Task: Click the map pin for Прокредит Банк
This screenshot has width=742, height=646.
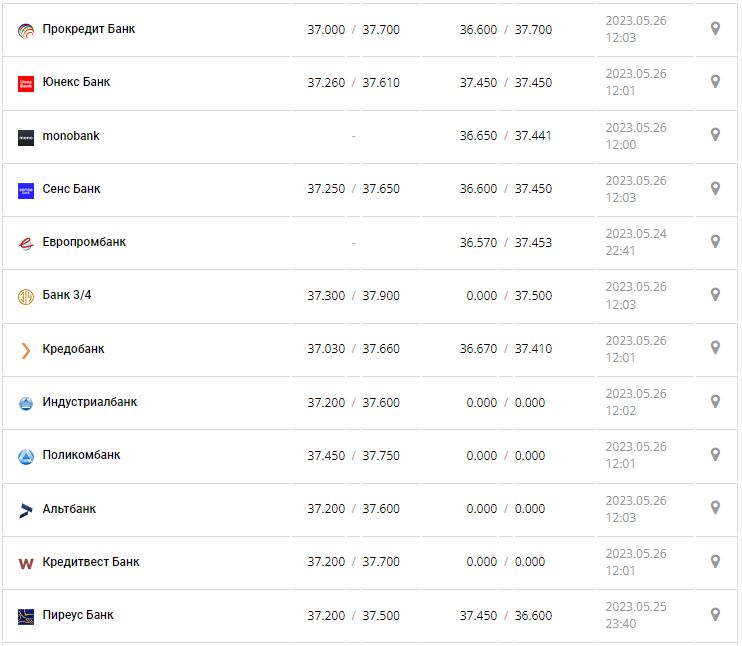Action: [715, 29]
